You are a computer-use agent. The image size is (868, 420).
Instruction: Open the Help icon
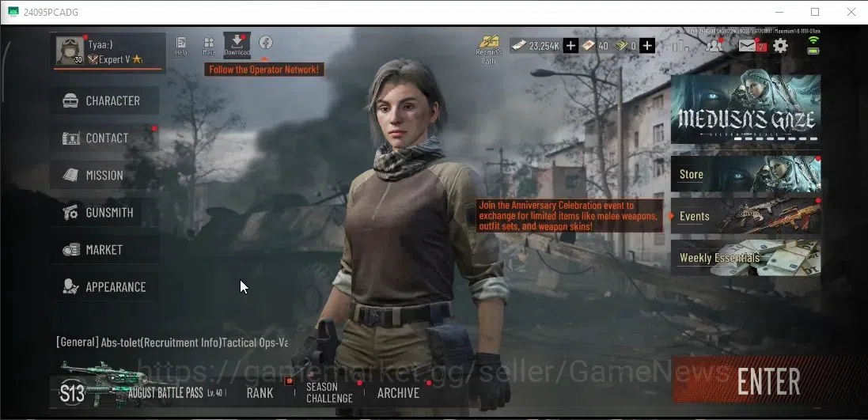(x=181, y=45)
